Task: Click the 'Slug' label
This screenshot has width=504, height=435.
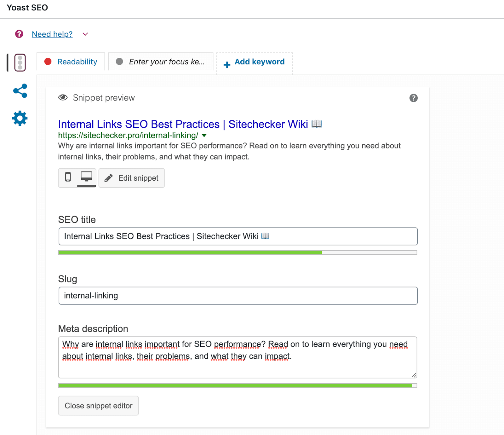Action: [68, 279]
